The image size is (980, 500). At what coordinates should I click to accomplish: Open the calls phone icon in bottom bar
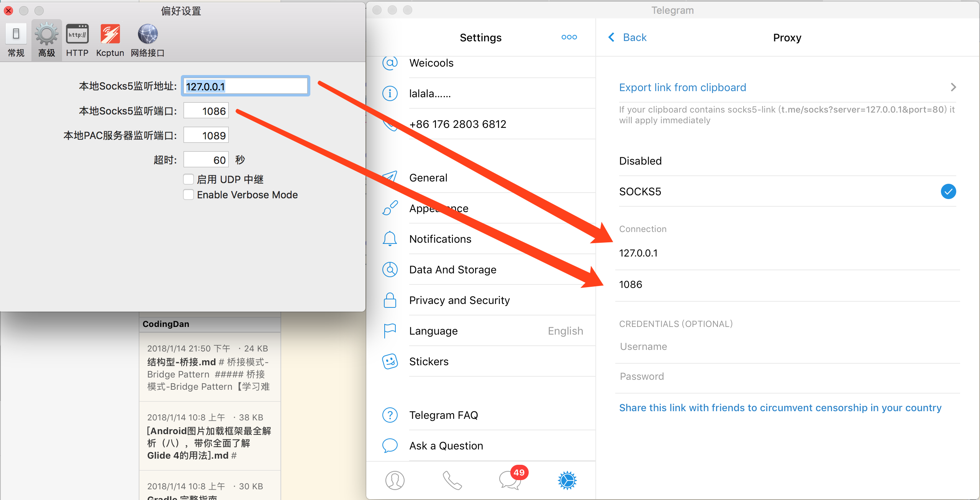tap(452, 480)
